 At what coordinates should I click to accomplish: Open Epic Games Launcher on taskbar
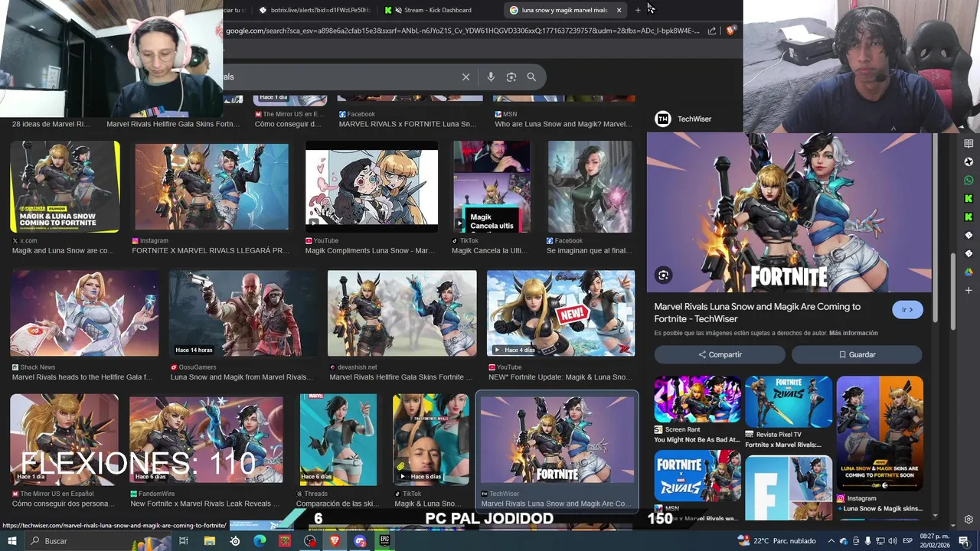tap(384, 541)
